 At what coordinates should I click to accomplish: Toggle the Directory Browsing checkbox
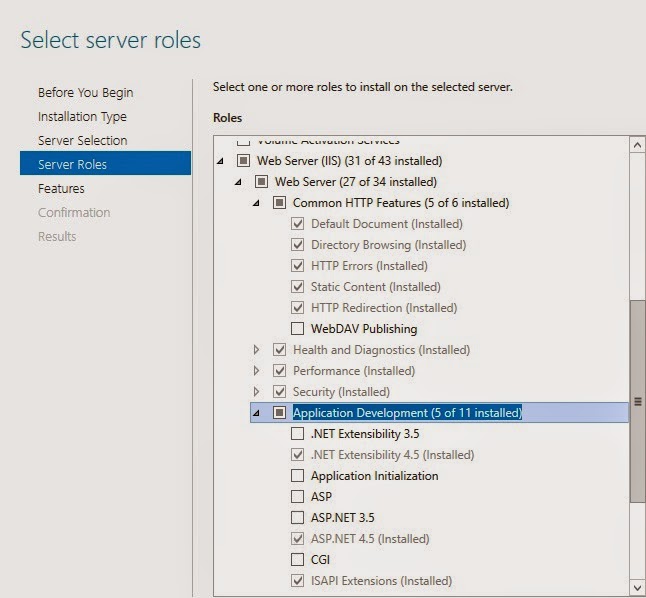[x=297, y=245]
